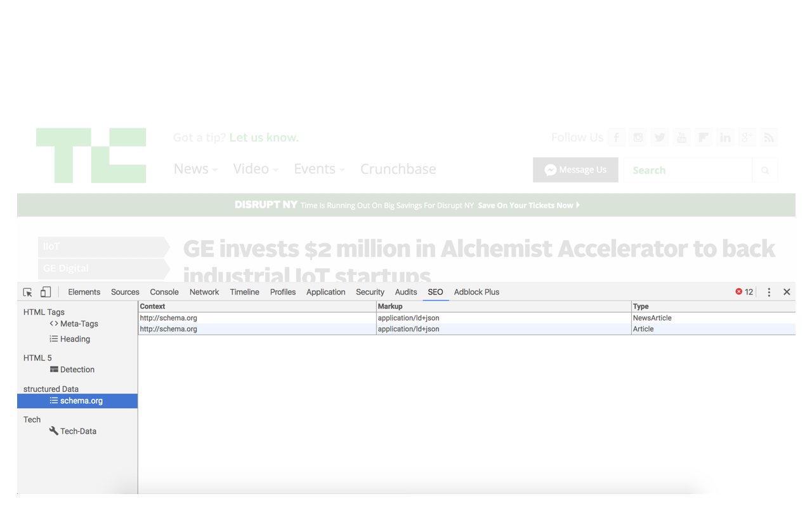
Task: Click the Markup column header
Action: [504, 306]
